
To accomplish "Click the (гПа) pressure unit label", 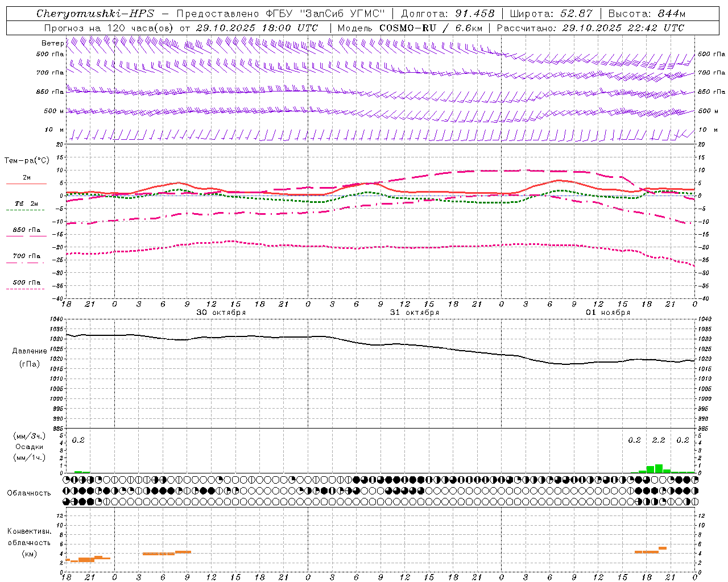I will click(30, 364).
